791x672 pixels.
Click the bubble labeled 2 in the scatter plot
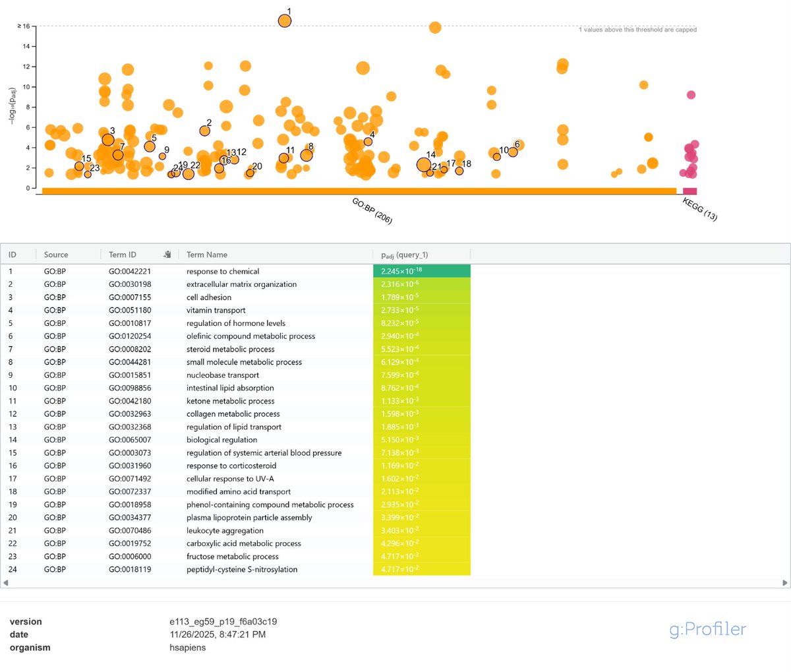click(x=204, y=131)
